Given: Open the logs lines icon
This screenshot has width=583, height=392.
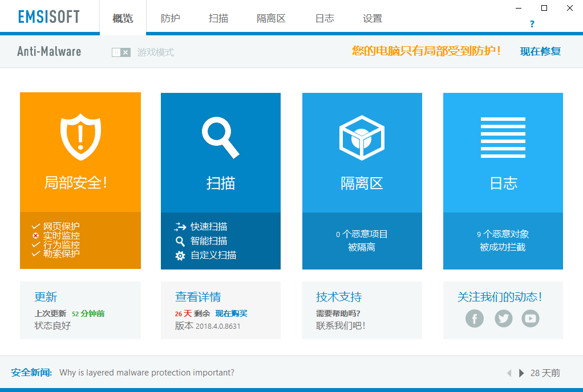Looking at the screenshot, I should [503, 138].
